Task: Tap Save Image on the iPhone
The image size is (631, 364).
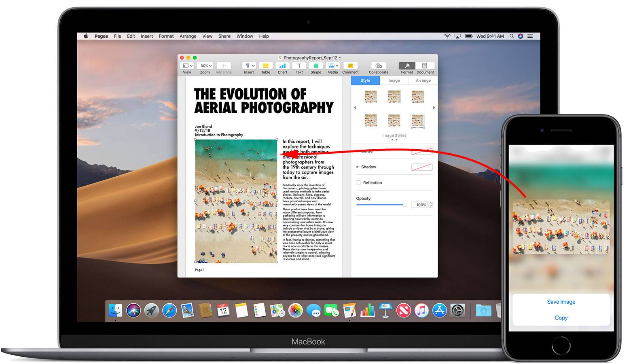Action: [561, 302]
